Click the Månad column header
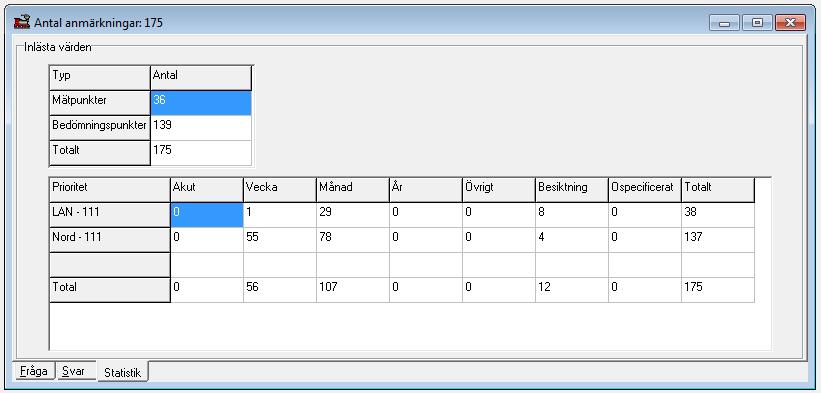Image resolution: width=821 pixels, height=393 pixels. point(352,190)
